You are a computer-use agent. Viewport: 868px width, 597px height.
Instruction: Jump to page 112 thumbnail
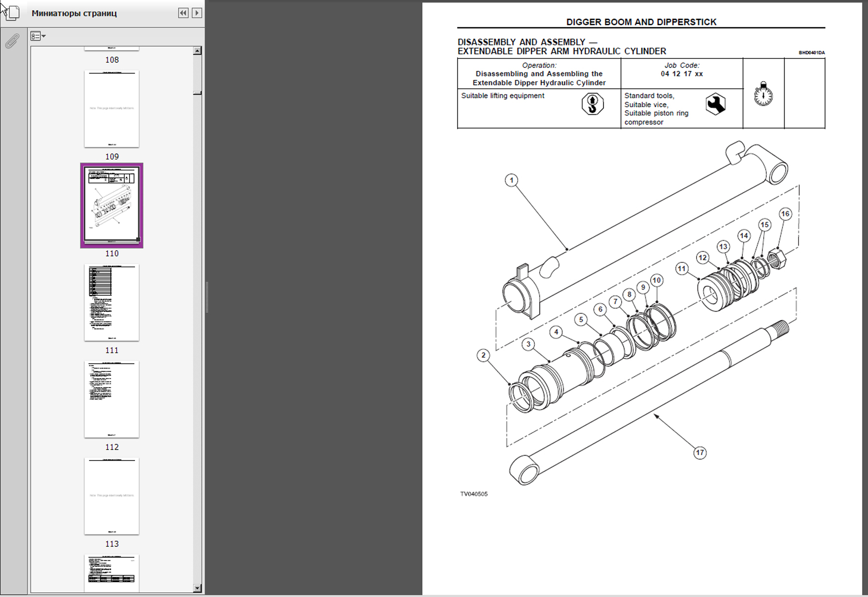point(112,399)
